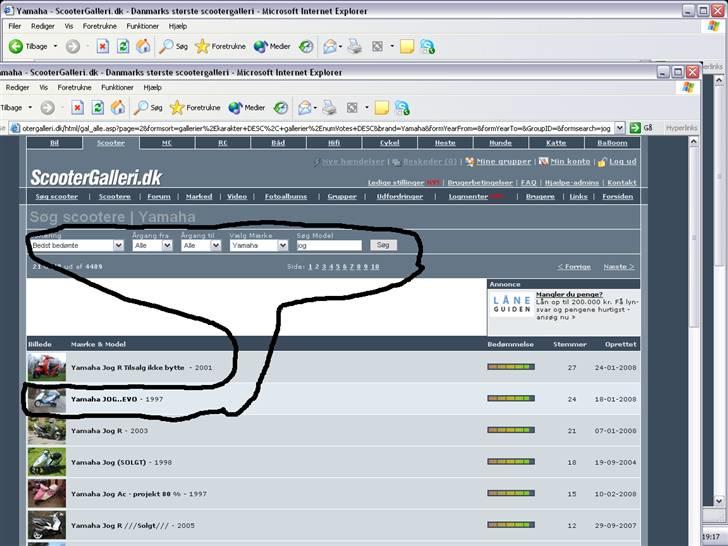This screenshot has width=728, height=546.
Task: Click the Print icon in the front window toolbar
Action: (x=329, y=108)
